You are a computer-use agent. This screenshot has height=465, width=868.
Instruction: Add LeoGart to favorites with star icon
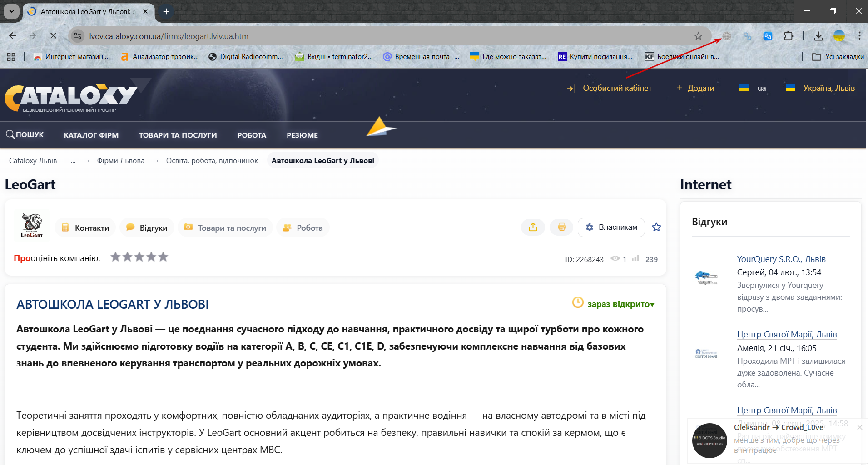click(x=656, y=227)
